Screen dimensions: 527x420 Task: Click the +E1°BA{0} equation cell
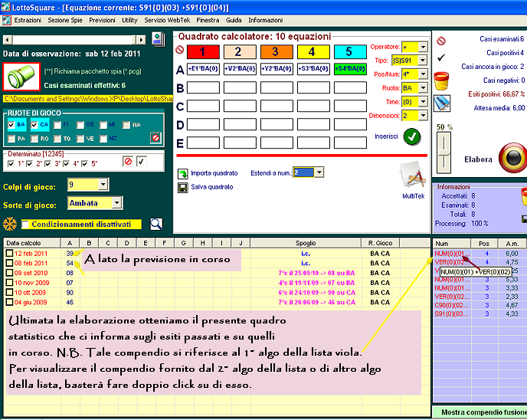(x=203, y=69)
